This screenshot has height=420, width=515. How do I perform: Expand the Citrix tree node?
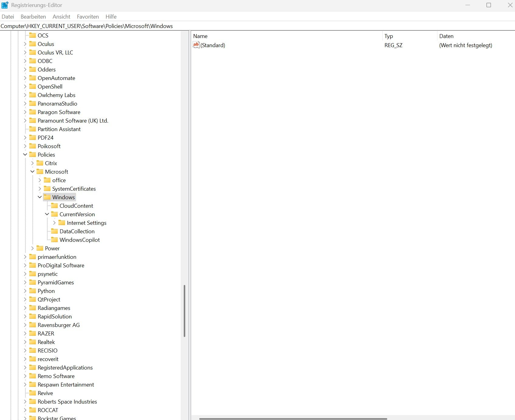coord(33,163)
